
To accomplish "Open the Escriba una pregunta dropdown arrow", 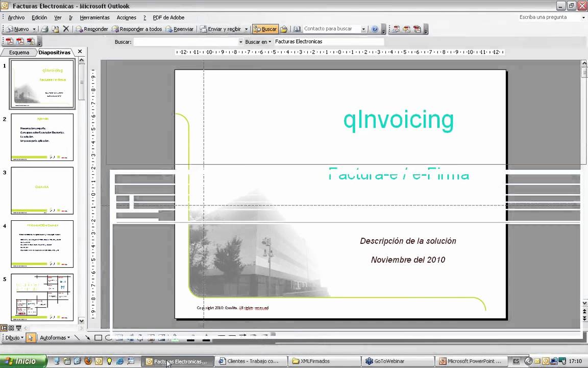I will (x=583, y=17).
